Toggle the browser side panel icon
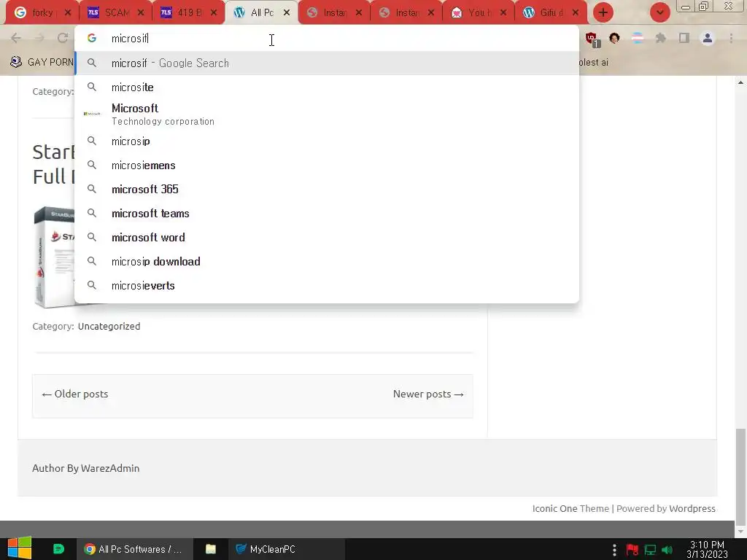 click(x=684, y=38)
